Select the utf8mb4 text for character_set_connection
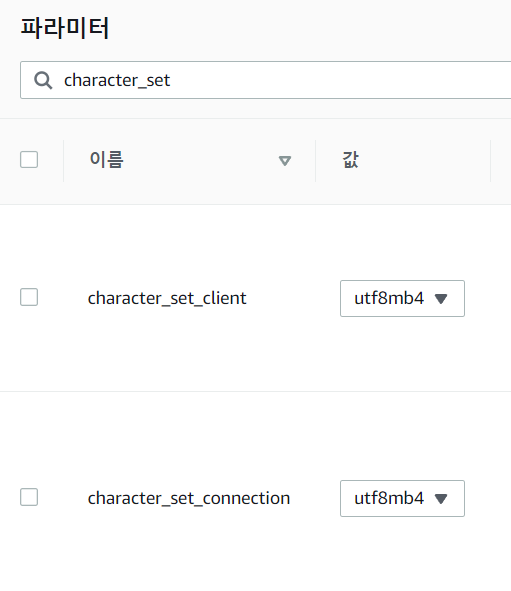This screenshot has height=591, width=511. pos(389,498)
